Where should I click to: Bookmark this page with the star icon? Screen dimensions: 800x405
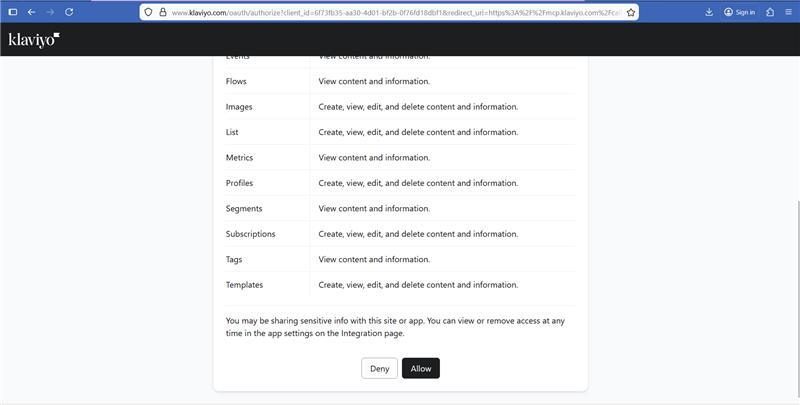click(x=631, y=12)
